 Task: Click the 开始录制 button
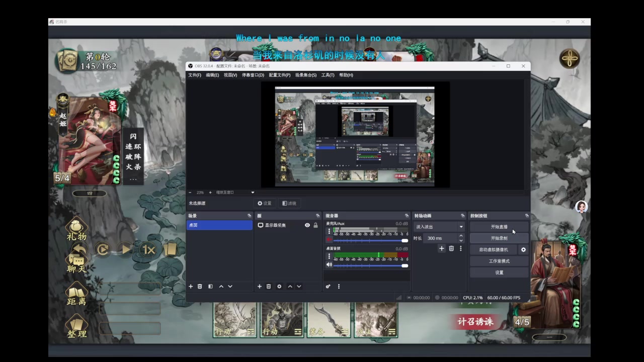(499, 238)
